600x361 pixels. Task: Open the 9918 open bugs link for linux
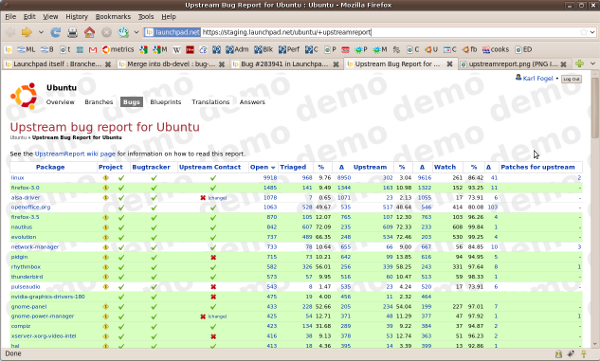tap(270, 178)
